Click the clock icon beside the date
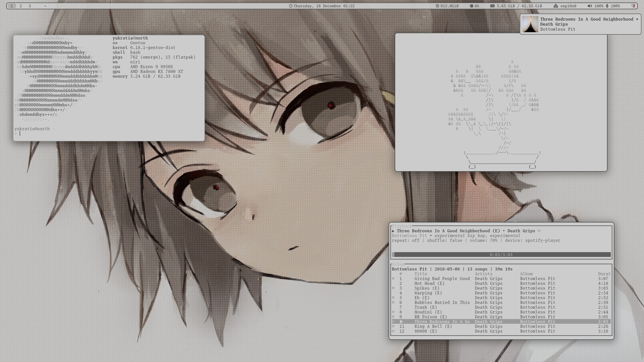The width and height of the screenshot is (644, 362). click(x=291, y=6)
